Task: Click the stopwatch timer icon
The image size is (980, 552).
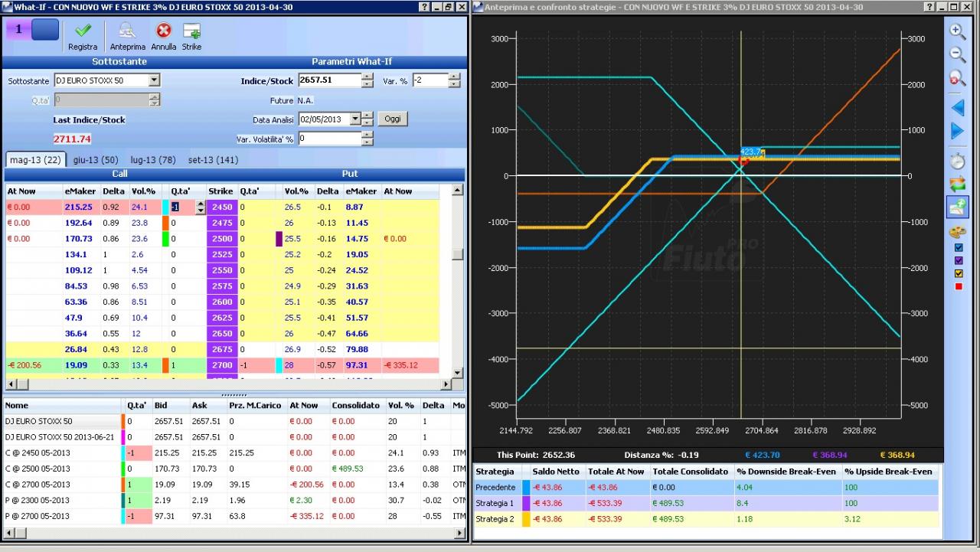Action: click(x=958, y=160)
